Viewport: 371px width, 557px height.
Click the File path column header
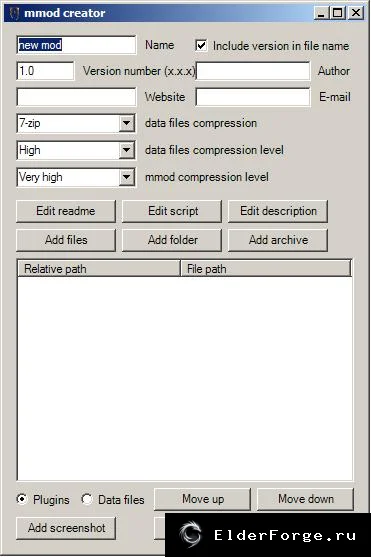tap(265, 269)
